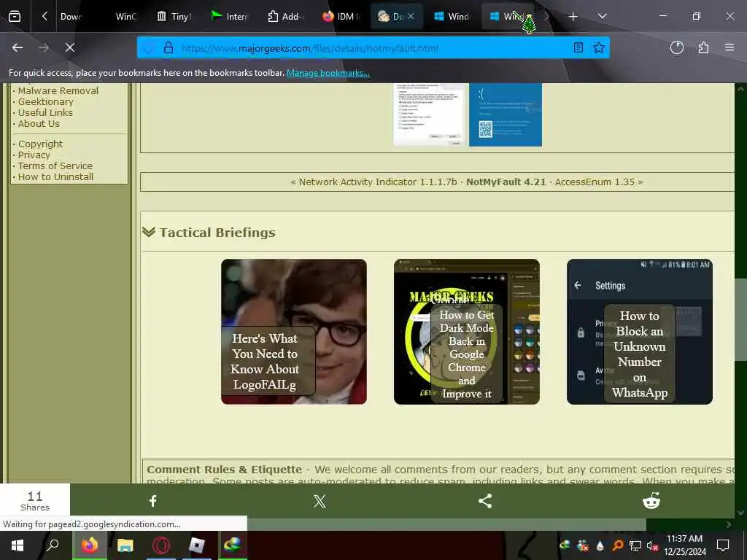747x560 pixels.
Task: Click the vertical scrollbar up arrow
Action: (741, 88)
